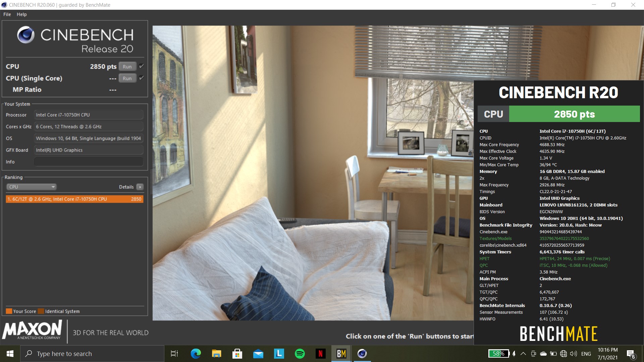Viewport: 644px width, 362px height.
Task: Click the Timings value CL22.0-21-21-47
Action: coord(555,191)
